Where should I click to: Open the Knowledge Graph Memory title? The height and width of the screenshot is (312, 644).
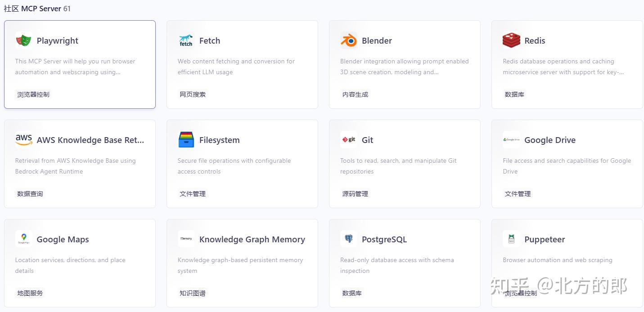[x=252, y=240]
